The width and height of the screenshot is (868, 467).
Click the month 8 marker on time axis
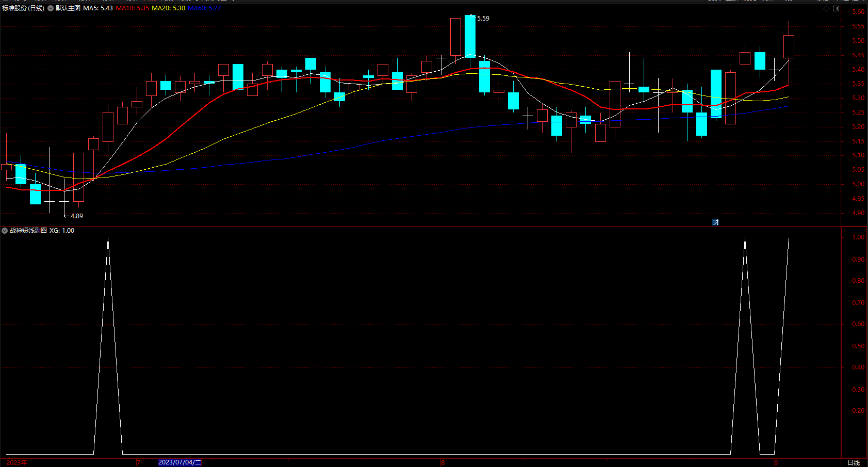pos(443,463)
